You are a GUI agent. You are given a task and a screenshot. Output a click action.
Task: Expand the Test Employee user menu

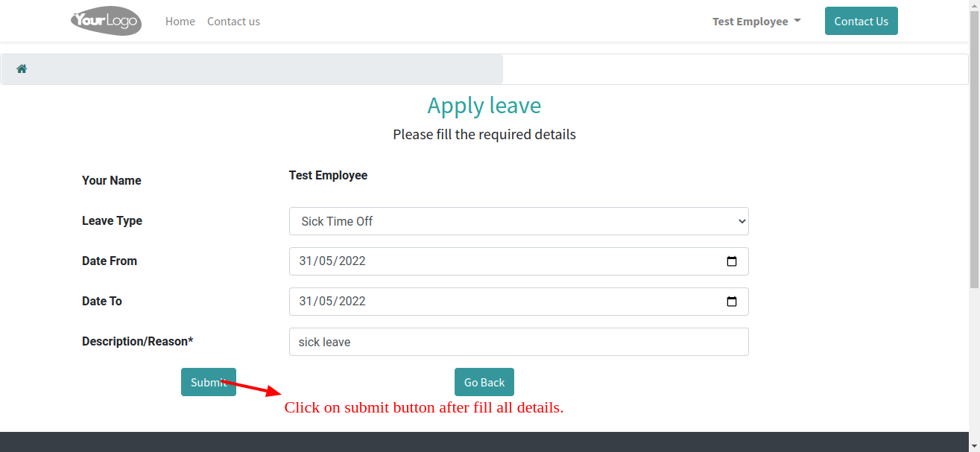(x=756, y=22)
